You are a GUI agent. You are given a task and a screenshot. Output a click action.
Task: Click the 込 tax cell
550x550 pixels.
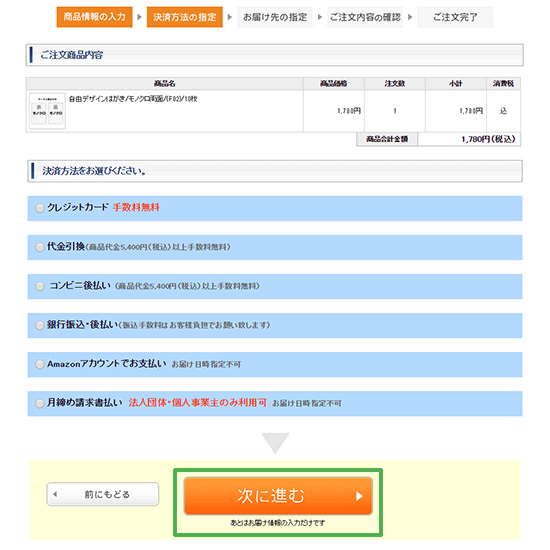click(x=503, y=111)
